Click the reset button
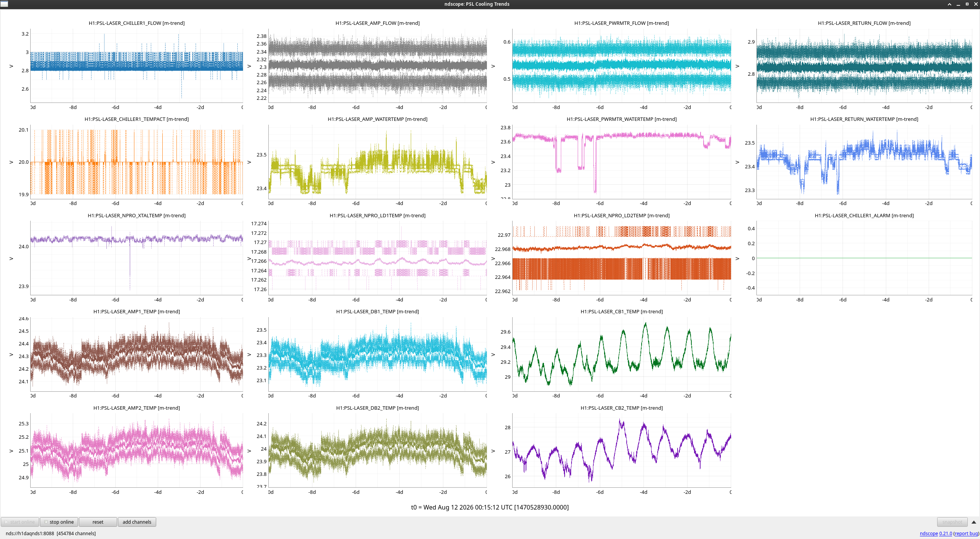 (98, 522)
